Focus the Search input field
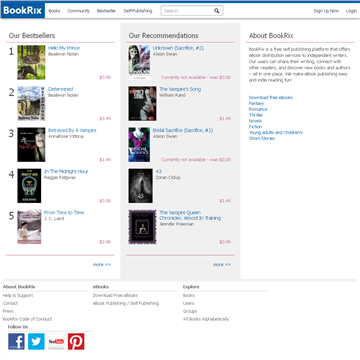This screenshot has width=360, height=360. [187, 11]
